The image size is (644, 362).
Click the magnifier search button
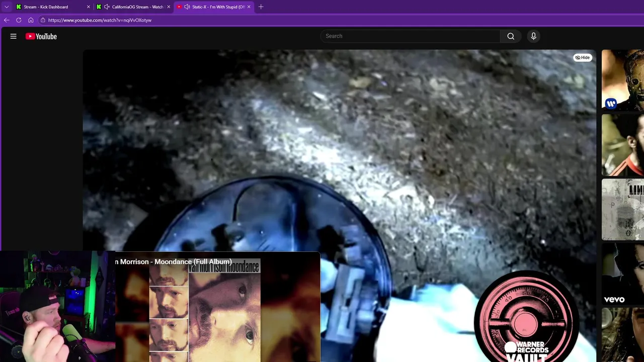pos(511,36)
